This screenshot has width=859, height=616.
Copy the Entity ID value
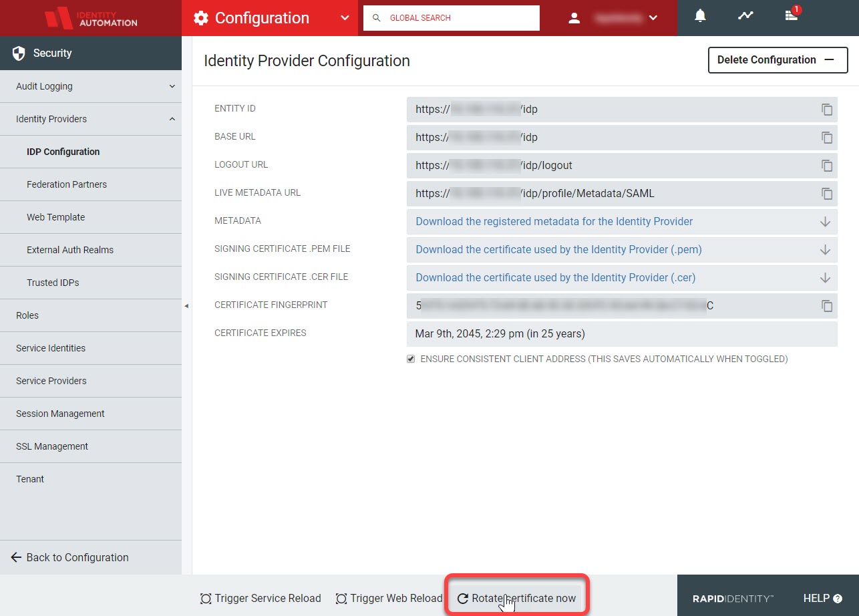click(x=827, y=110)
